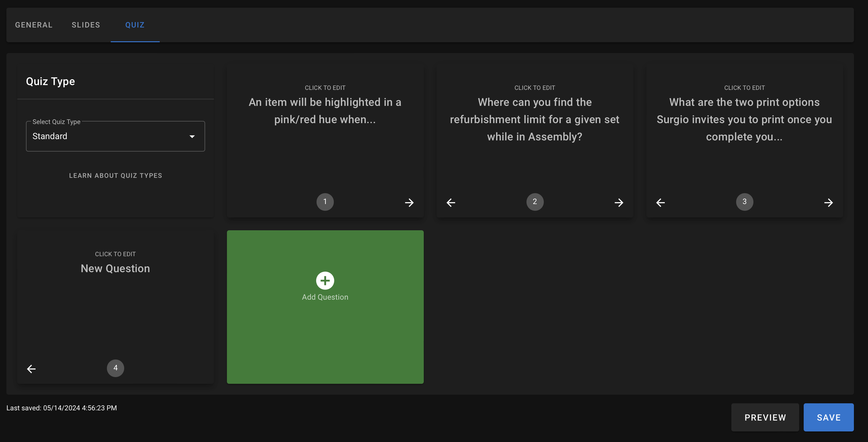Move question 2 left with arrow
Viewport: 868px width, 442px height.
pyautogui.click(x=451, y=202)
